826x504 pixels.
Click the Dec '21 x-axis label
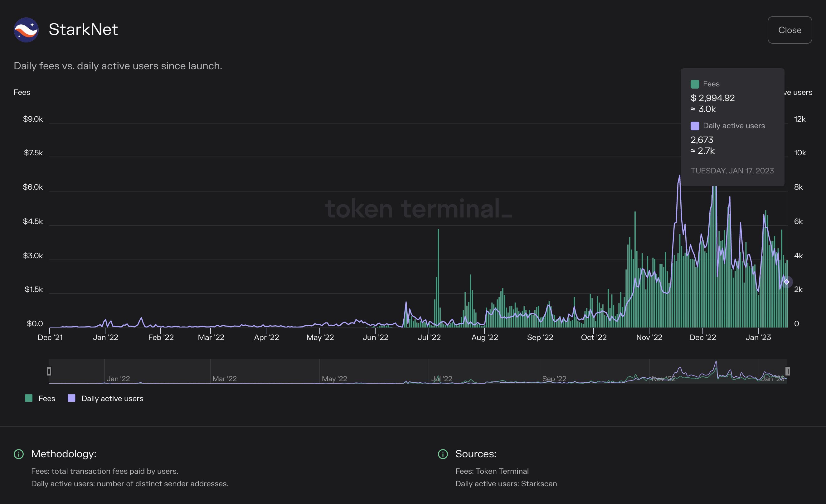50,337
